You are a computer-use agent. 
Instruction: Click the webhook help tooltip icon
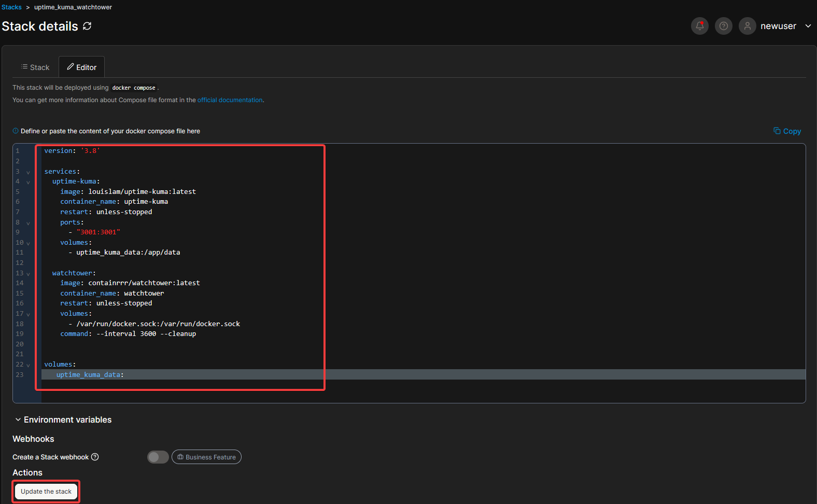pos(95,457)
